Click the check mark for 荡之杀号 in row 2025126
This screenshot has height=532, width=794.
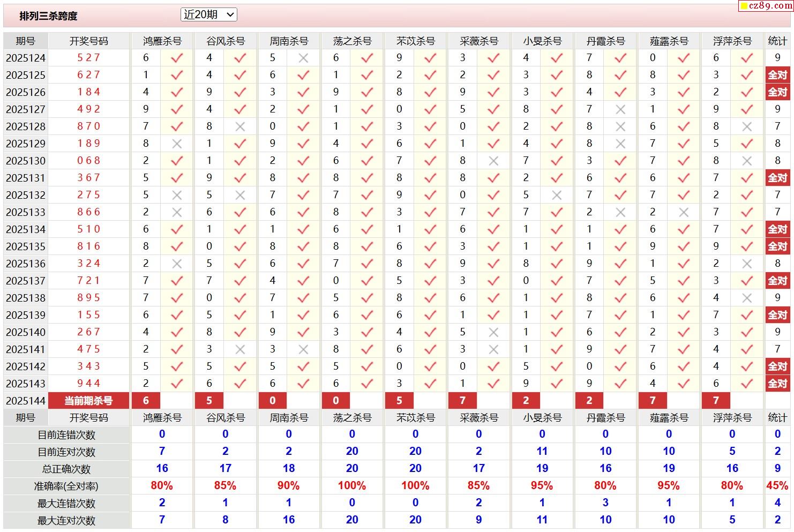pyautogui.click(x=367, y=92)
